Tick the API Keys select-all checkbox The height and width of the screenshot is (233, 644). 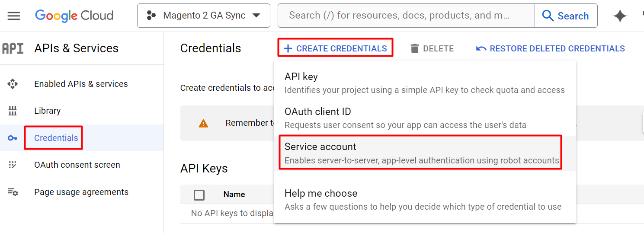199,195
